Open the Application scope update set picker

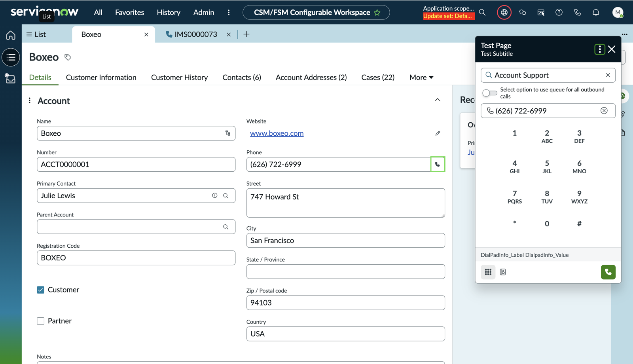448,13
